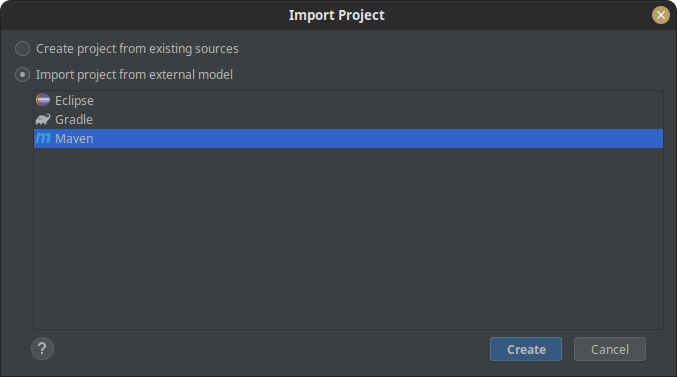The width and height of the screenshot is (677, 377).
Task: Click the Cancel button
Action: tap(610, 349)
